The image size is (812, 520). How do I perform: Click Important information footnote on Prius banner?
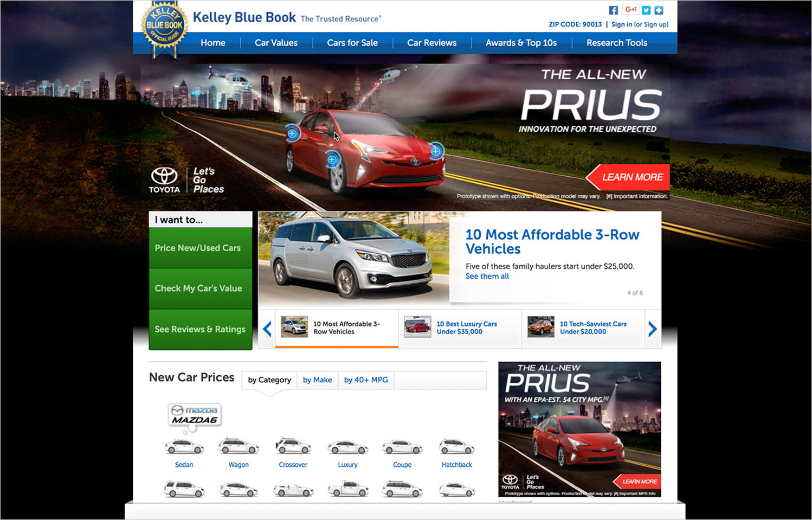click(x=637, y=196)
